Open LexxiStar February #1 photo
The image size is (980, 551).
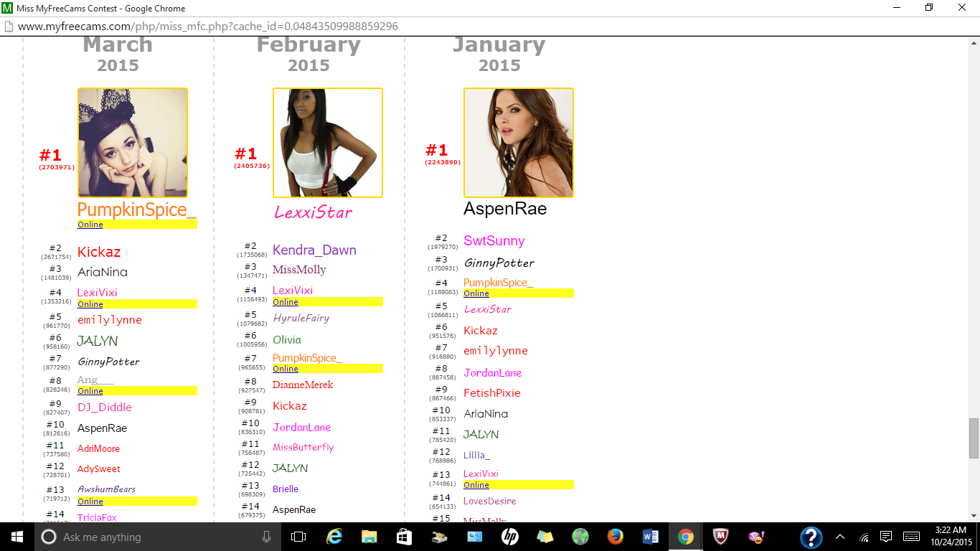pos(328,143)
